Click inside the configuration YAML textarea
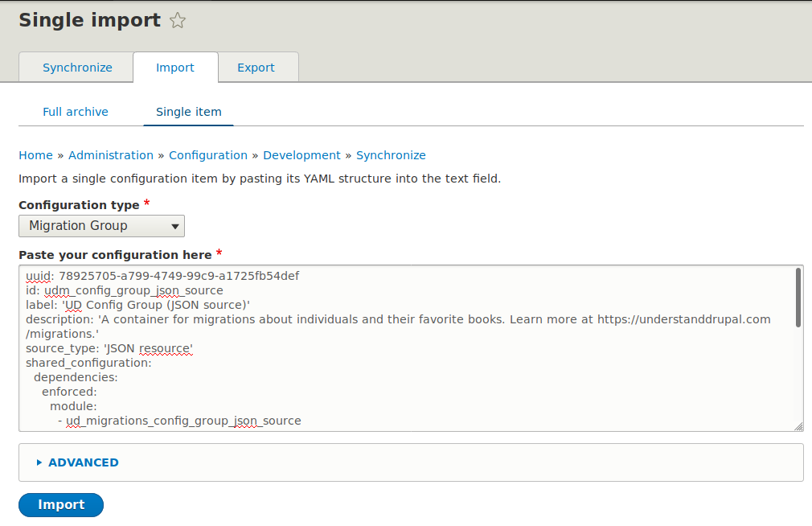 [411, 348]
